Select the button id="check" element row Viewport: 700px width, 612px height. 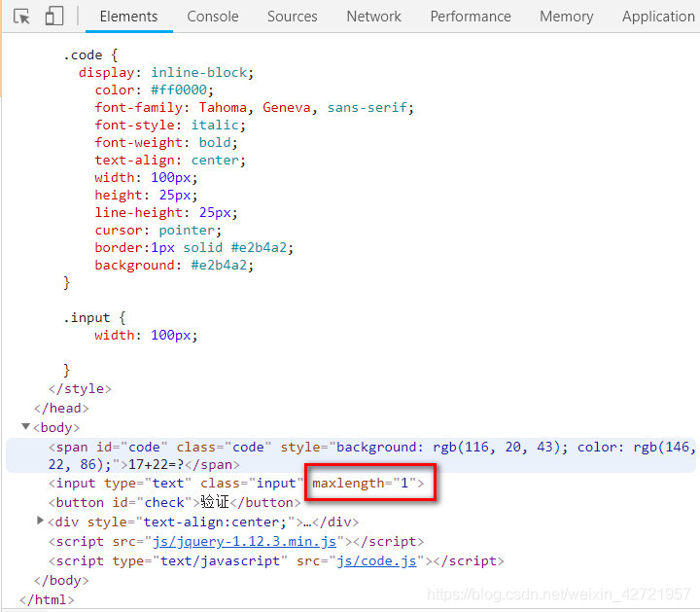[175, 503]
